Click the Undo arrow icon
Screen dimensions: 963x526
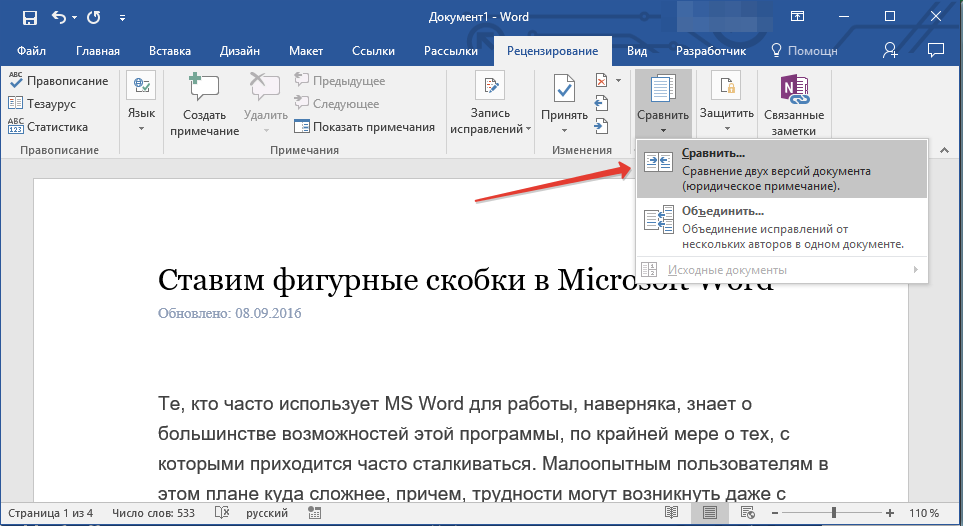click(59, 17)
